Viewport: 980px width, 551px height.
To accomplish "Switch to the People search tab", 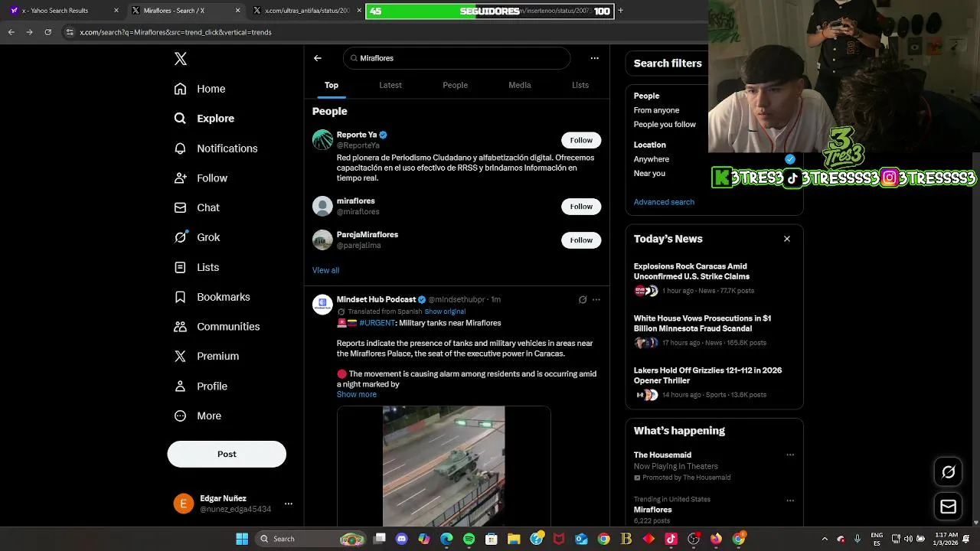I will coord(455,85).
